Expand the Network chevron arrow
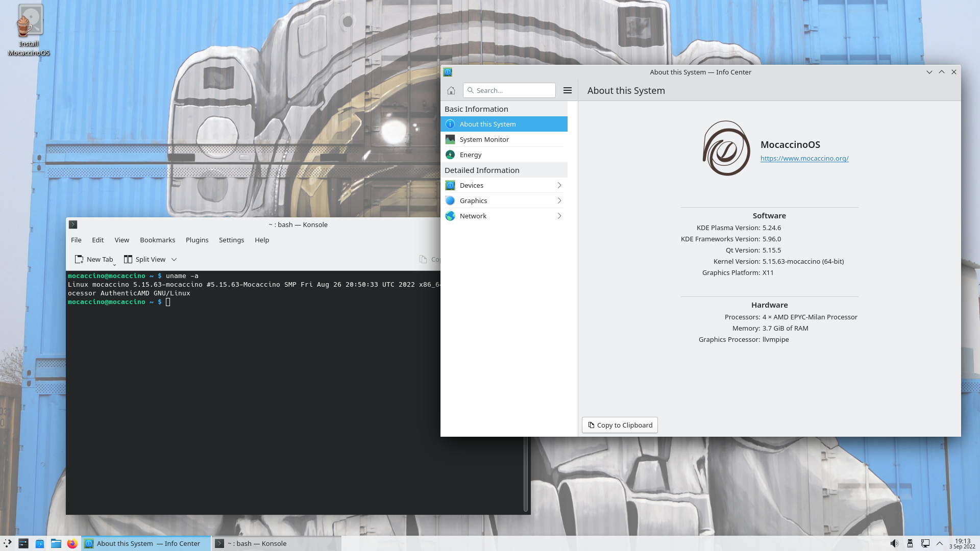 559,216
